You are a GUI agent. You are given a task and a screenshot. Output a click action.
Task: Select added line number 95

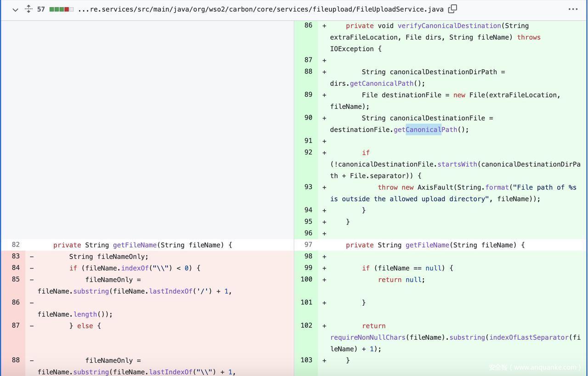pos(308,221)
